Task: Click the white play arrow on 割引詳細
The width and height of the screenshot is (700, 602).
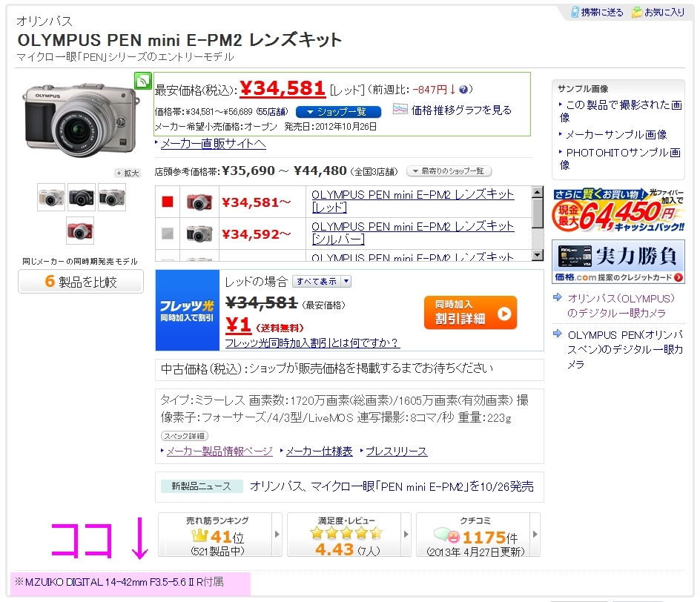Action: coord(504,314)
